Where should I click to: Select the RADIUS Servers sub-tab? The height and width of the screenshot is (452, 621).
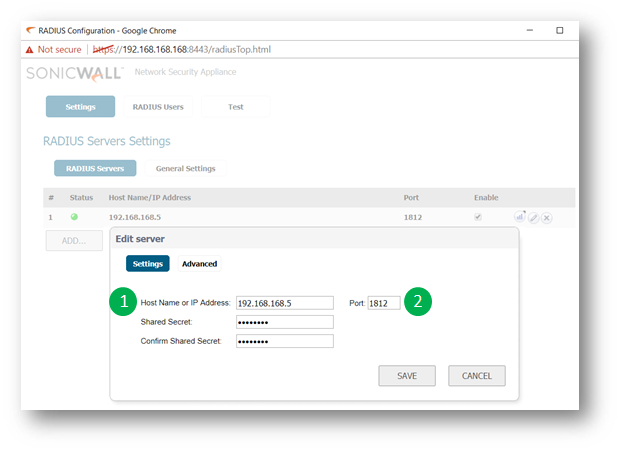click(x=95, y=168)
